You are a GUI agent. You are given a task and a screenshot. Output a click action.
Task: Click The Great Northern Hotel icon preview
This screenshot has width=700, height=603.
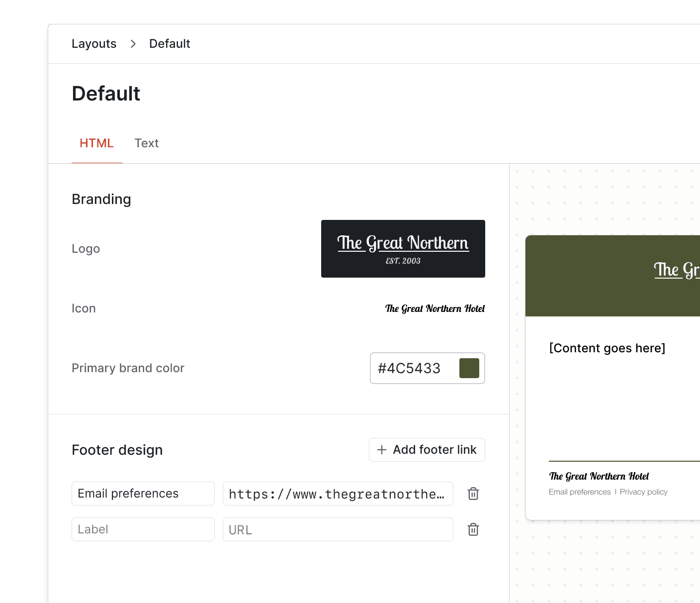(435, 308)
